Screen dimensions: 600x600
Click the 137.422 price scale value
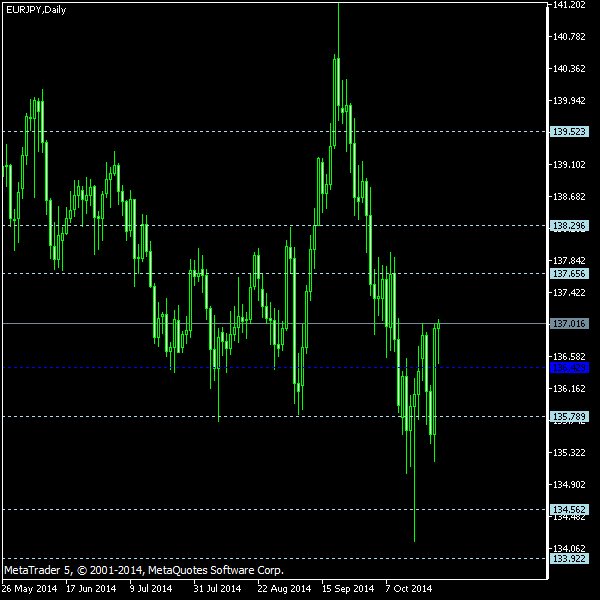tap(569, 293)
